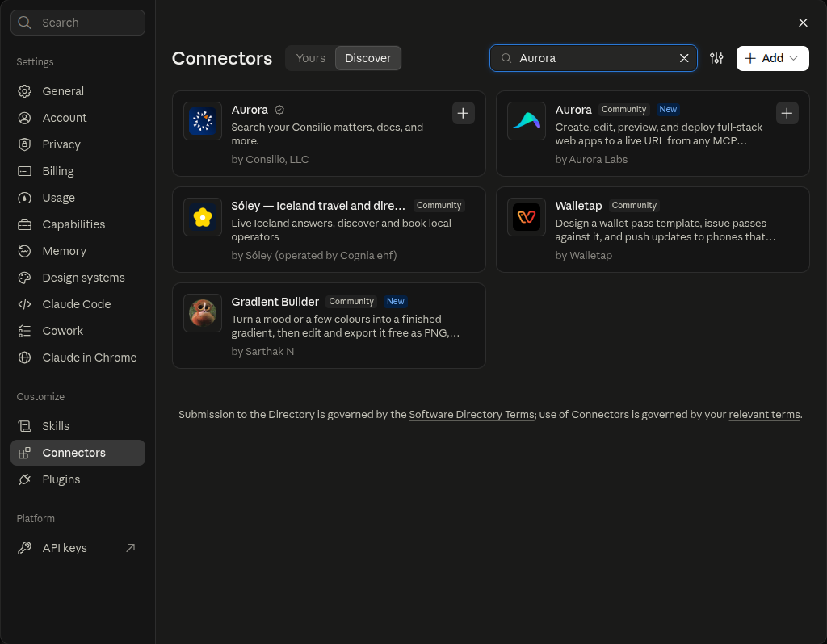
Task: Click the Community tag on Walletap card
Action: point(634,205)
